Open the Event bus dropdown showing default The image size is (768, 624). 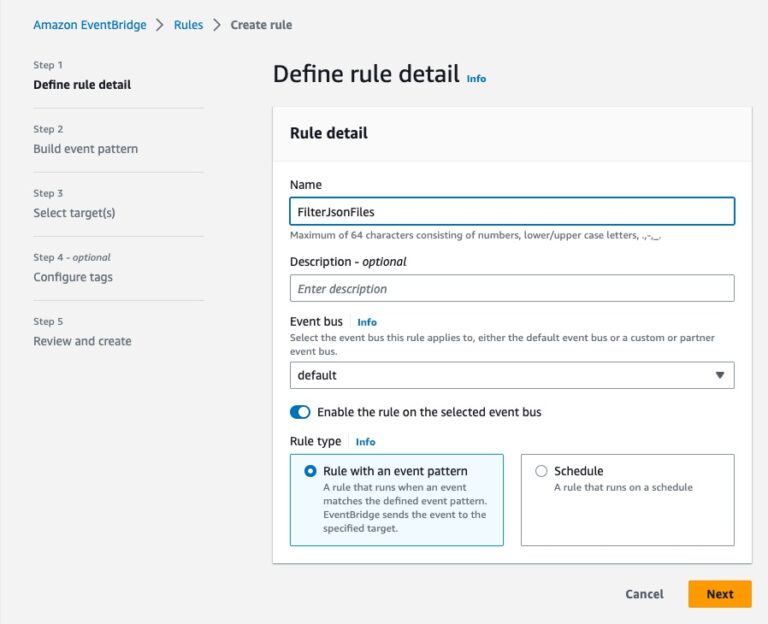click(x=512, y=375)
